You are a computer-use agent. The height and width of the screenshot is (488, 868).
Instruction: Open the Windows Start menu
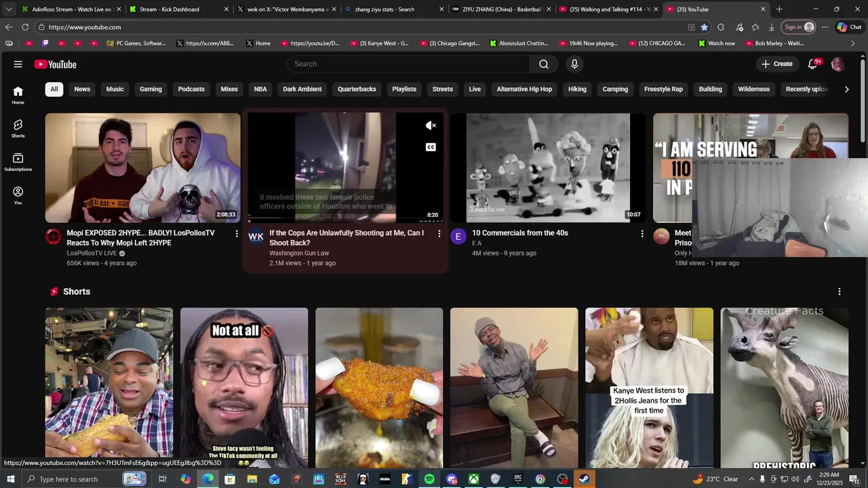click(10, 479)
